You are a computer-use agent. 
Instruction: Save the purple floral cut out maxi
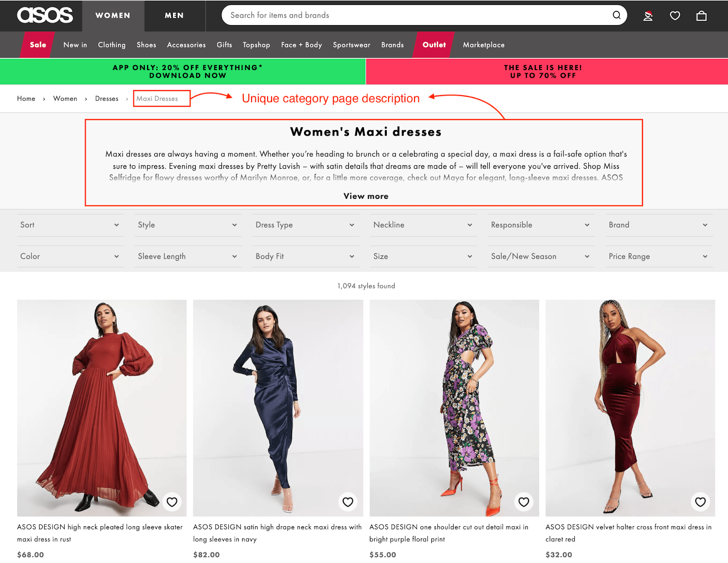tap(524, 502)
